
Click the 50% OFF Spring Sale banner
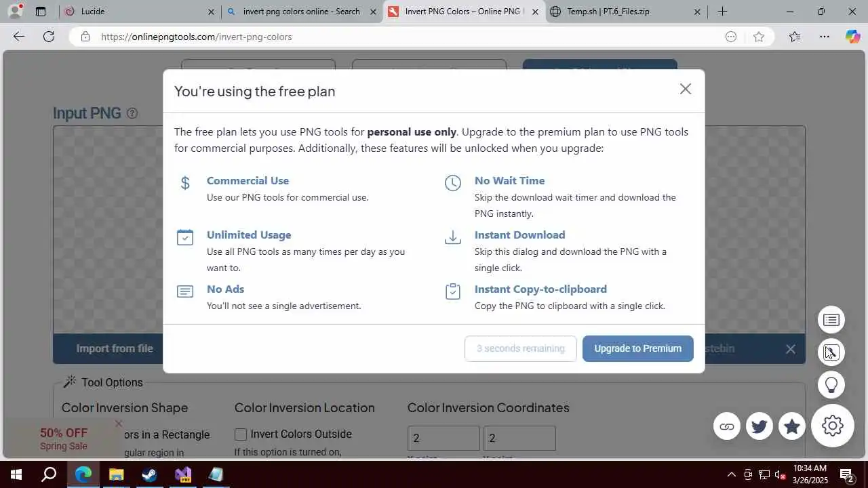[64, 439]
